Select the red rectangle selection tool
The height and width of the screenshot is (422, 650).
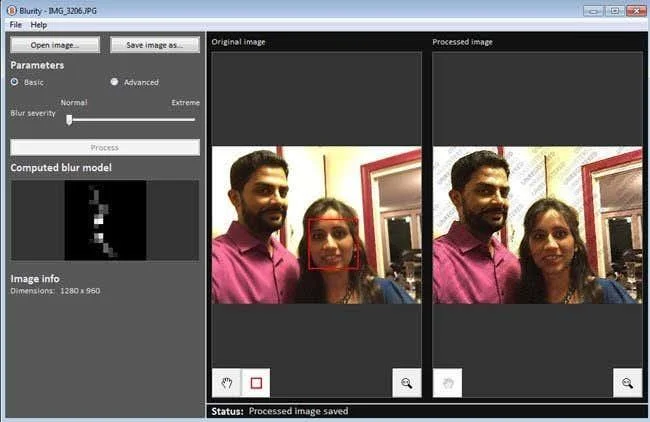(256, 383)
